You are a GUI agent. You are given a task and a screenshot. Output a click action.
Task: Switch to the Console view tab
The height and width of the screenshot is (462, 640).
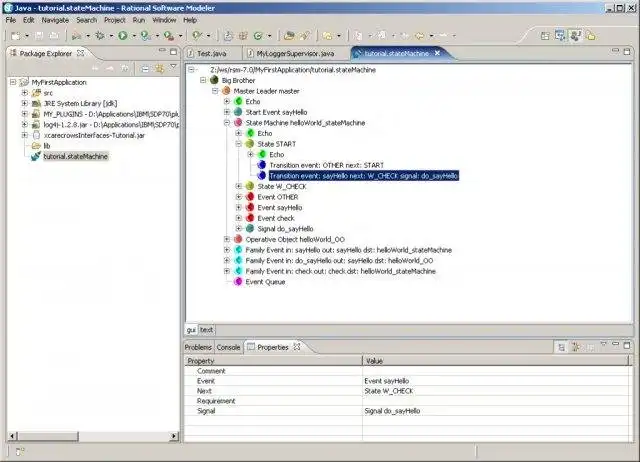pos(228,347)
